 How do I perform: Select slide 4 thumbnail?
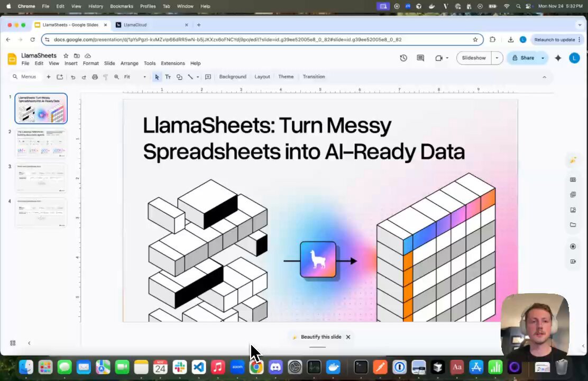tap(41, 213)
